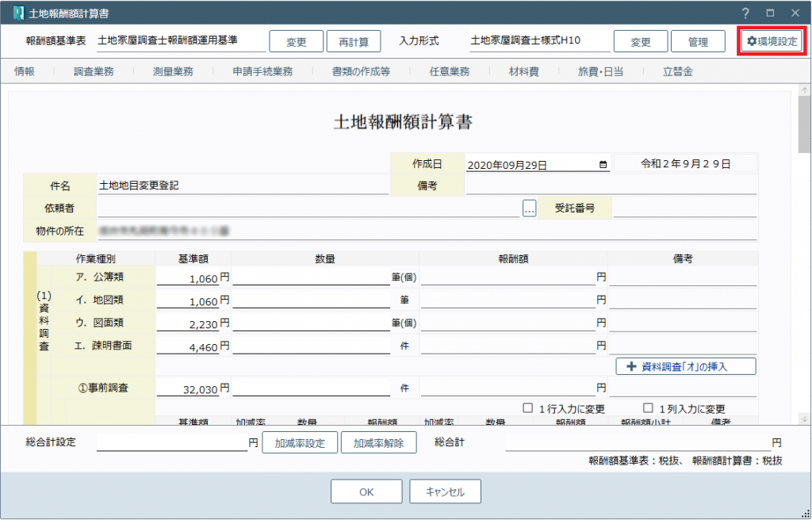812x520 pixels.
Task: Click the 作成日 date field
Action: [538, 165]
